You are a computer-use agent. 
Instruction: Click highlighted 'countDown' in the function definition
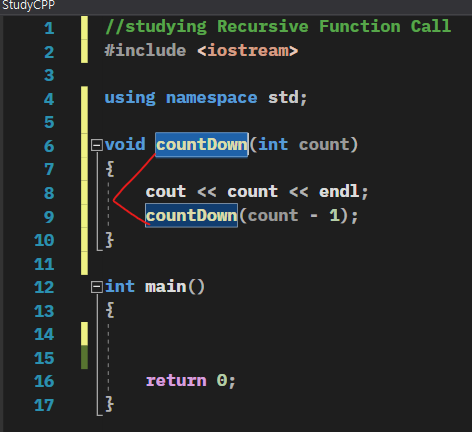point(202,145)
